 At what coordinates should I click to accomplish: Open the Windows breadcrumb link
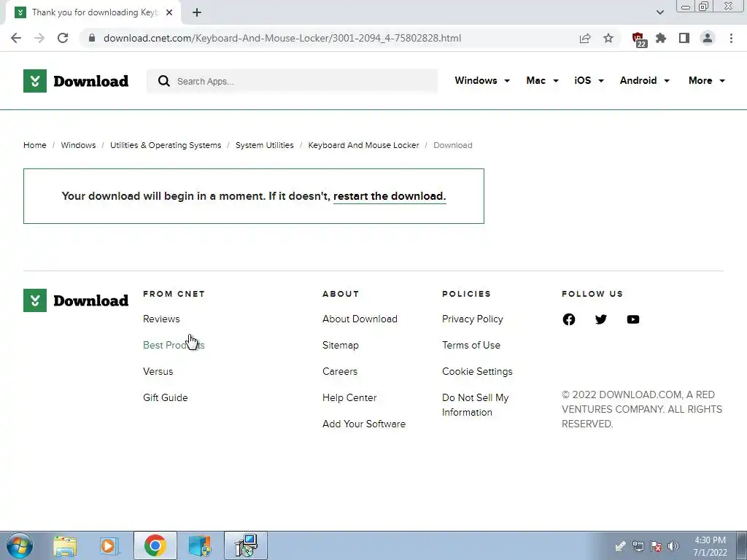point(78,145)
